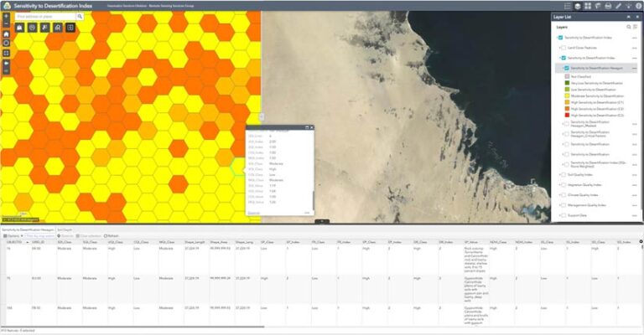Open the options ellipsis in popup footer
The width and height of the screenshot is (644, 335).
pos(307,213)
